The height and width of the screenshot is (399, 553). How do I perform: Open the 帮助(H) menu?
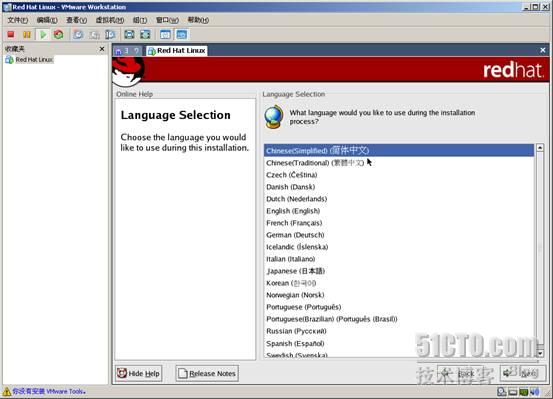click(198, 20)
